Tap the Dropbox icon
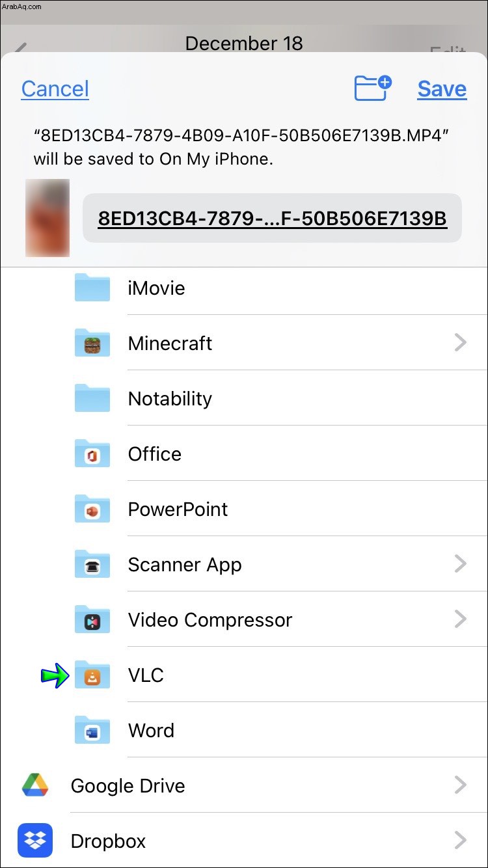The height and width of the screenshot is (868, 488). (x=35, y=841)
